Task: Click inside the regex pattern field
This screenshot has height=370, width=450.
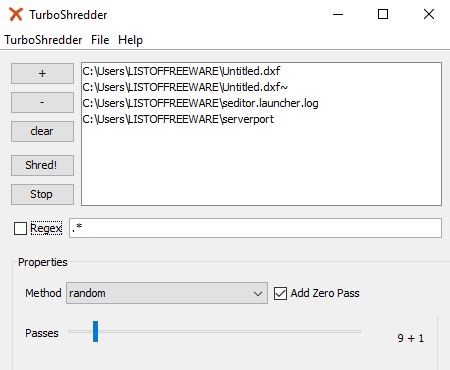Action: [x=255, y=228]
